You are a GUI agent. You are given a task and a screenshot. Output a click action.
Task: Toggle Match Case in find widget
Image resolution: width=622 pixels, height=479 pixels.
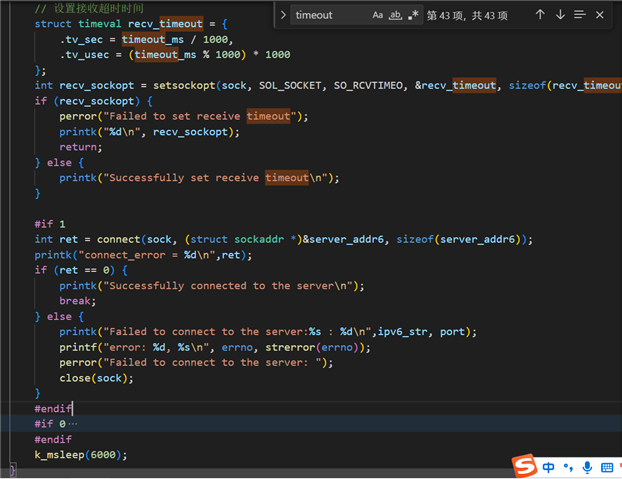378,15
